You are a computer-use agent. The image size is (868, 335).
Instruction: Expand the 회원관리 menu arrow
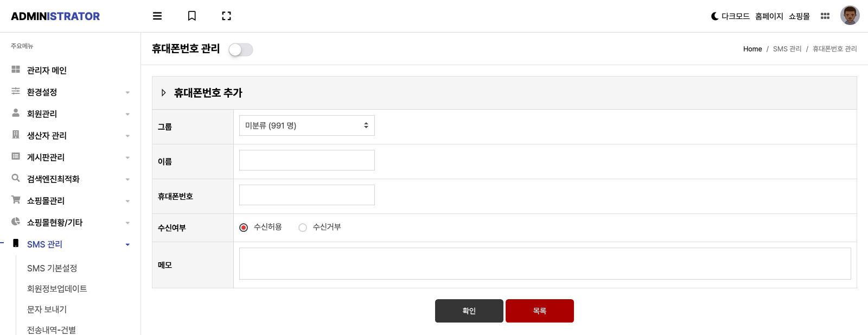coord(127,114)
